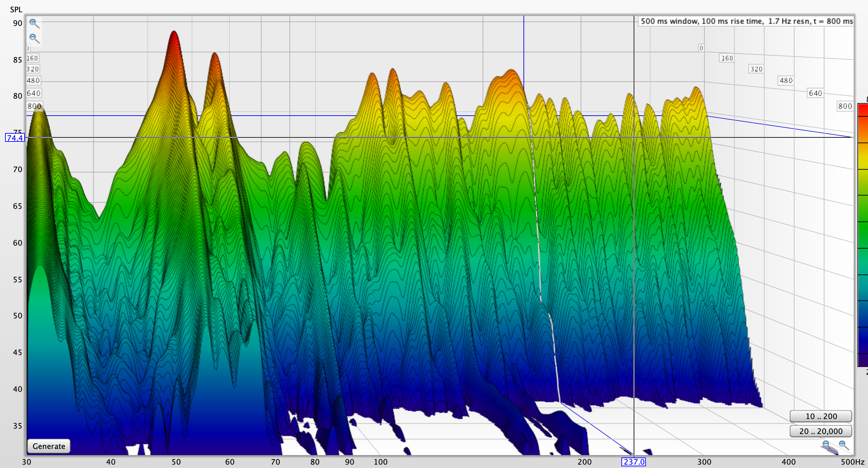Click the 80 tick on the SPL axis

(17, 96)
